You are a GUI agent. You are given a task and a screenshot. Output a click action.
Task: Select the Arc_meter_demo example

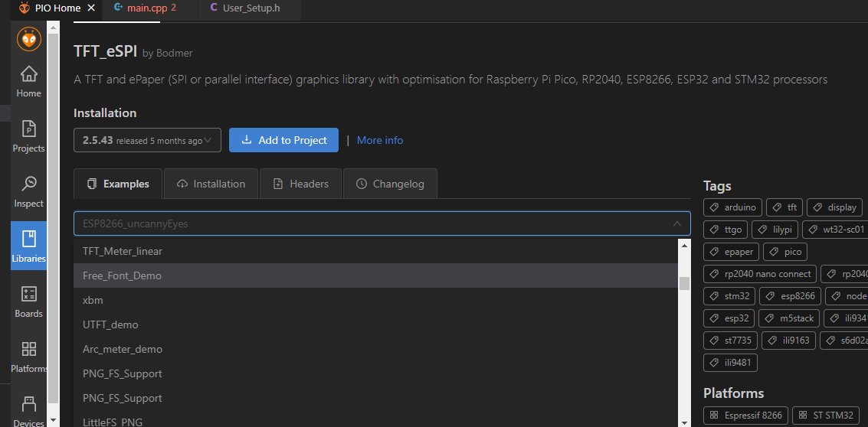pos(376,350)
